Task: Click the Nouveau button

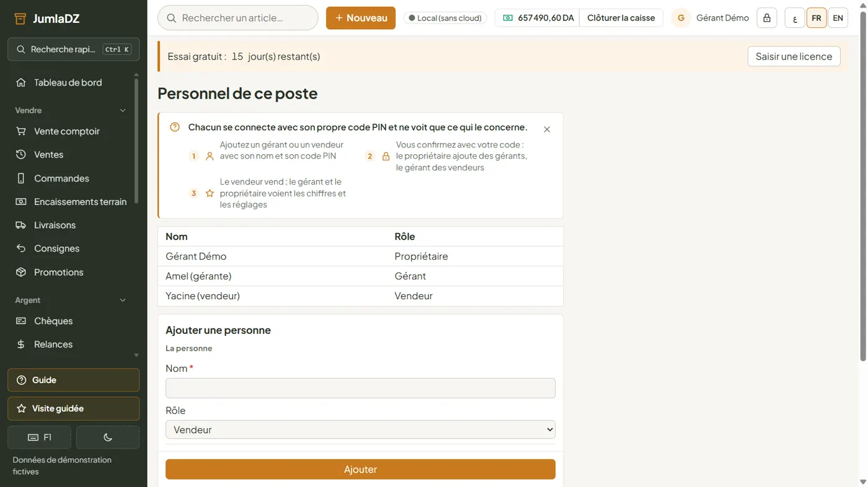Action: pos(361,18)
